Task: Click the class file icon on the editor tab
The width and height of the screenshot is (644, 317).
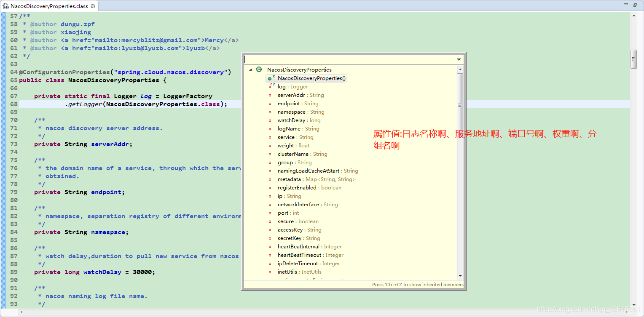Action: pos(6,6)
